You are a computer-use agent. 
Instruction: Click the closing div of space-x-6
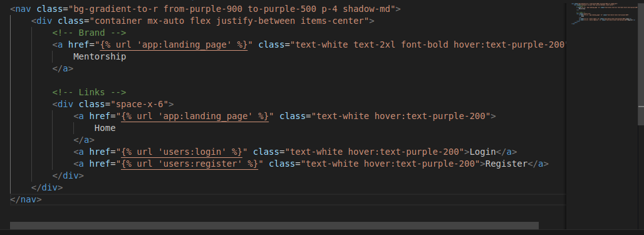point(68,175)
